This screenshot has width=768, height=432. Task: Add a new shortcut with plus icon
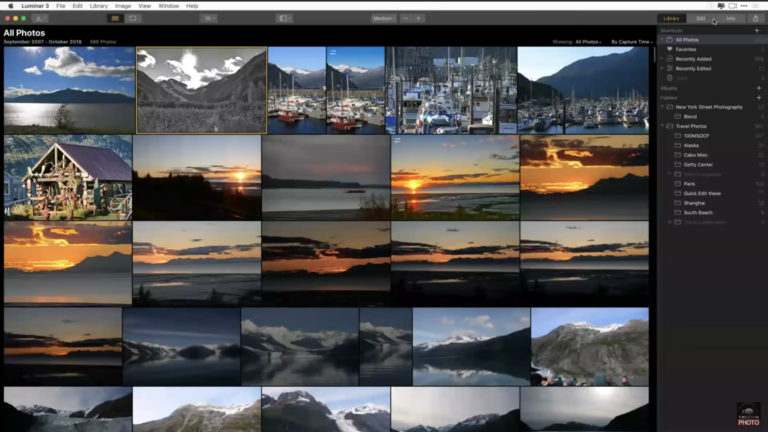click(757, 30)
